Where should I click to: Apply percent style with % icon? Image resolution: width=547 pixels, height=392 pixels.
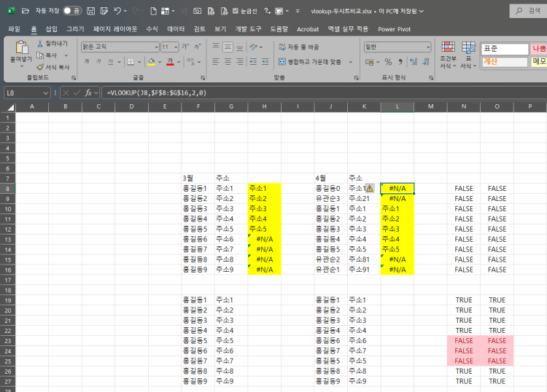(x=388, y=62)
